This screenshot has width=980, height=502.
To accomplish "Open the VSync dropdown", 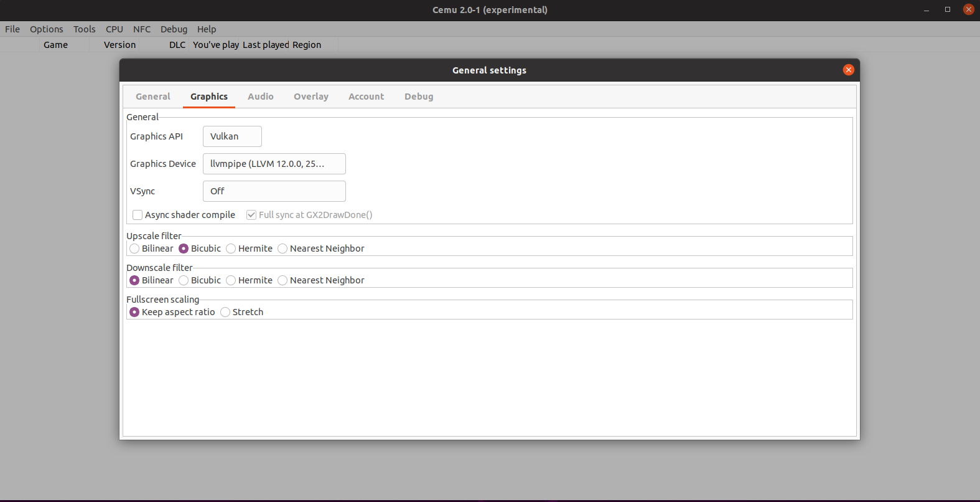I will point(274,191).
